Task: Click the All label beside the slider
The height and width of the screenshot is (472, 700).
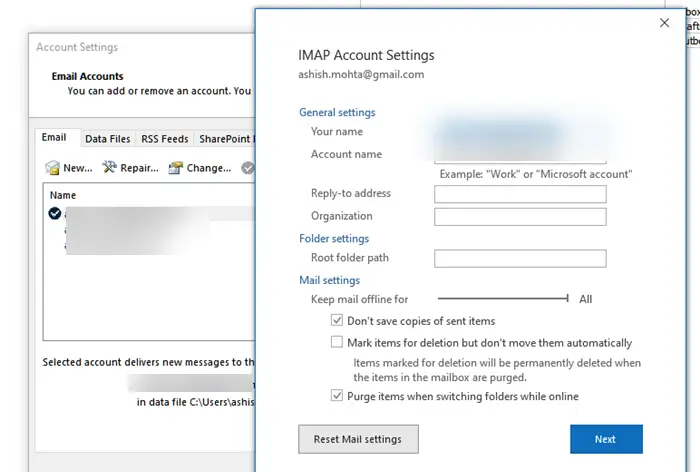Action: [585, 299]
